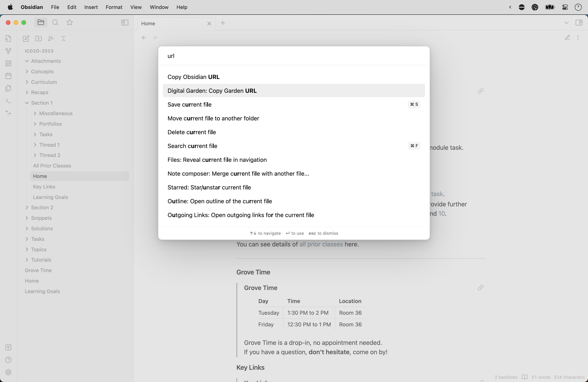Switch to editing view pencil icon
This screenshot has width=588, height=382.
coord(567,38)
